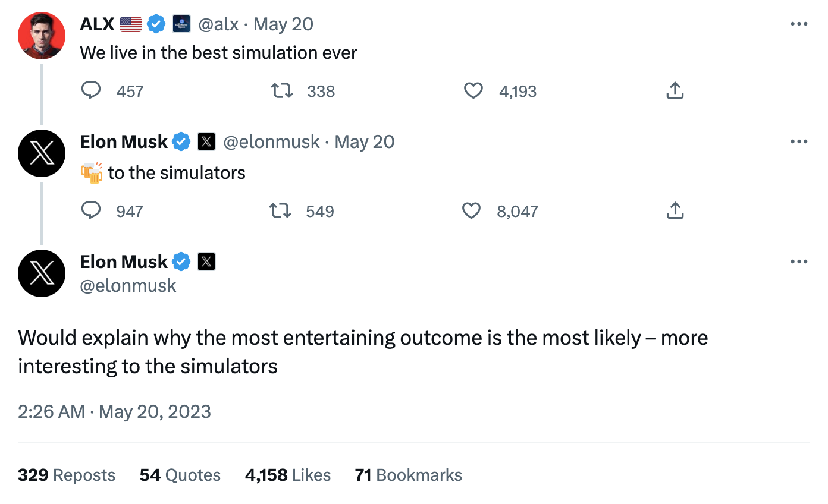Click the retweet icon on ALX's tweet
The image size is (828, 504).
(x=281, y=90)
